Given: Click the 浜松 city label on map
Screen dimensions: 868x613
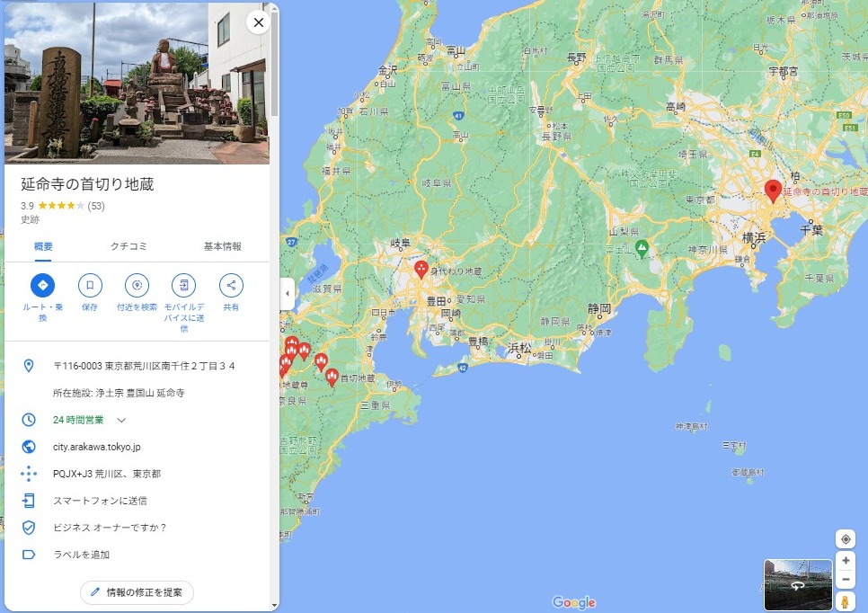Looking at the screenshot, I should [x=519, y=348].
